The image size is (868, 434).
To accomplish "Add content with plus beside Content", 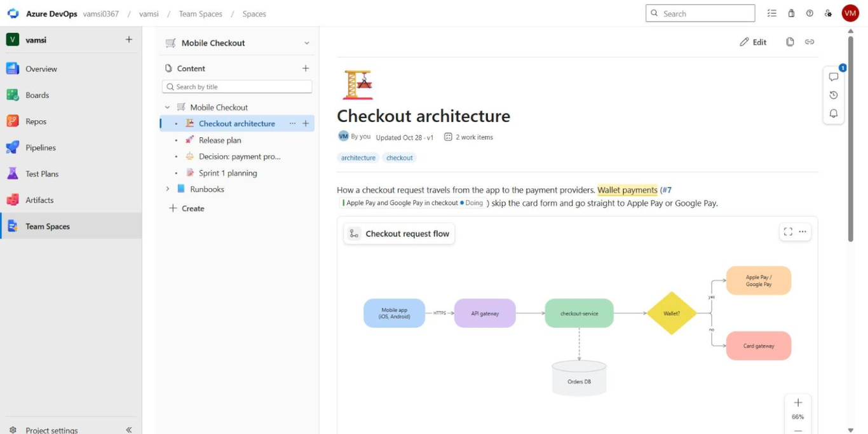I will [306, 68].
